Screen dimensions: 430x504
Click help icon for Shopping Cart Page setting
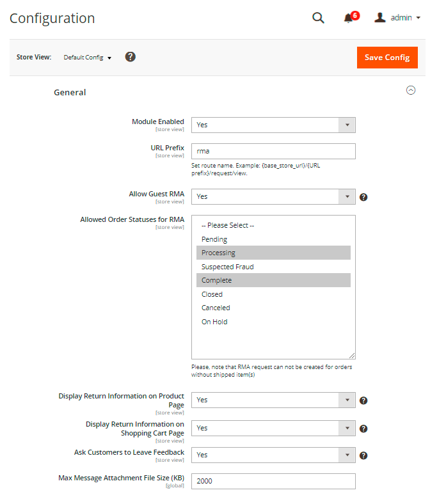point(363,429)
